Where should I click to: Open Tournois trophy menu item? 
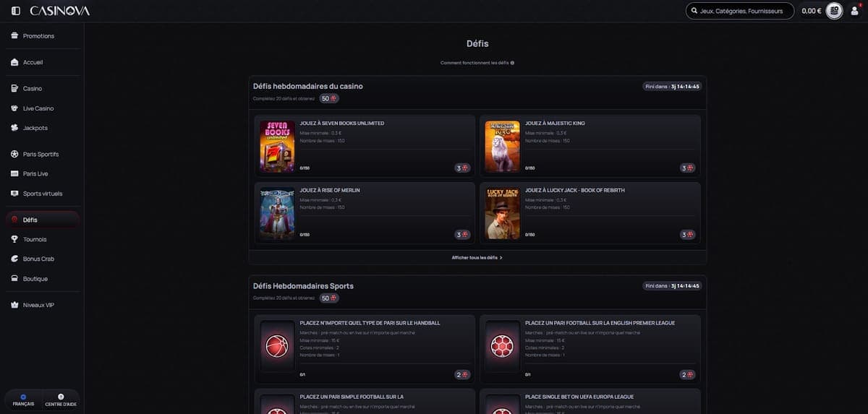35,239
